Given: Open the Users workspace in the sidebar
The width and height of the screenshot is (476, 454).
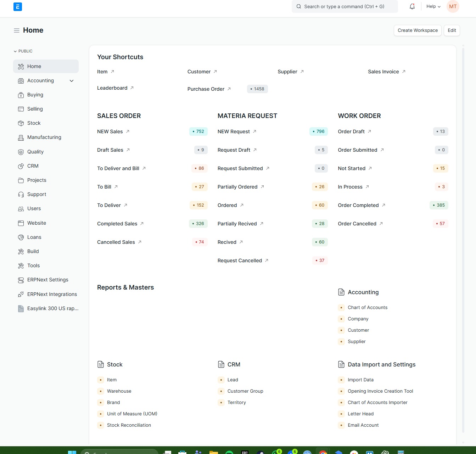Looking at the screenshot, I should tap(34, 208).
